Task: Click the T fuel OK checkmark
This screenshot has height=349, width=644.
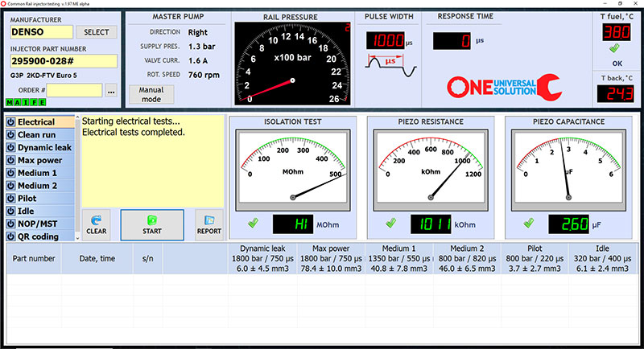Action: point(616,48)
